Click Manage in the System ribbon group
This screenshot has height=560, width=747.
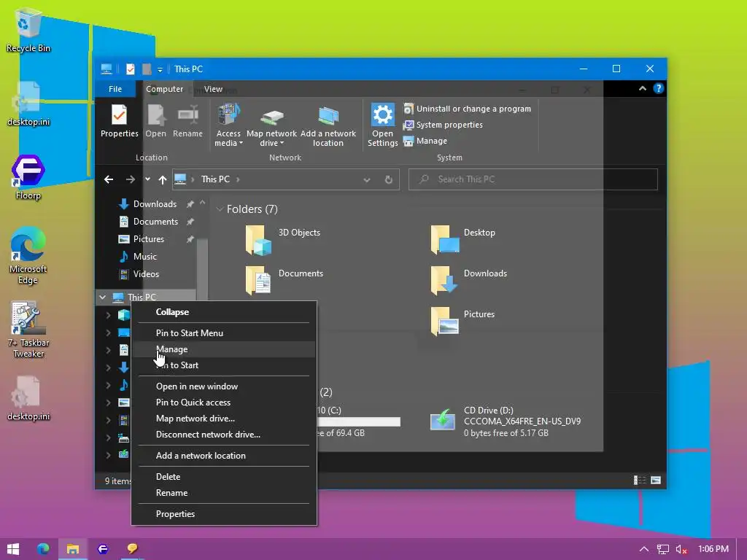tap(425, 141)
